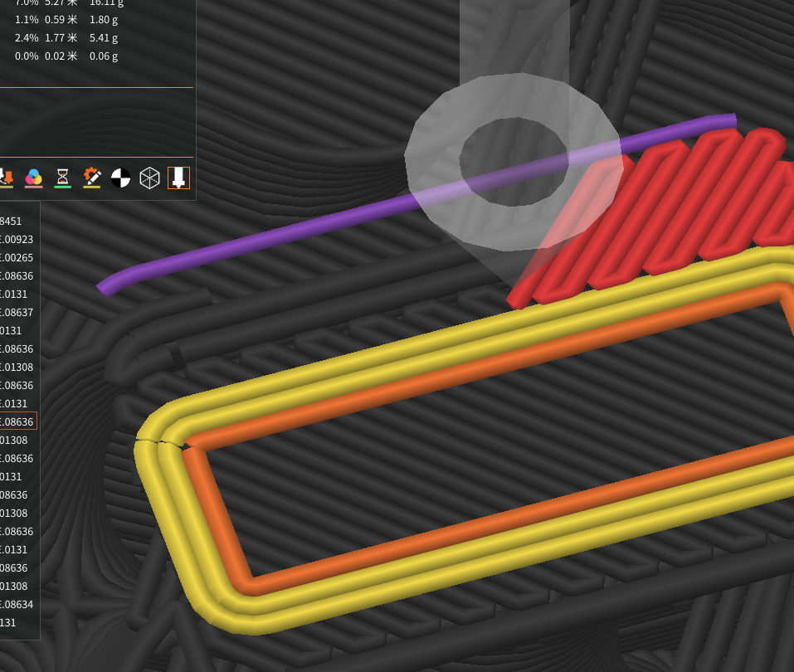The image size is (794, 672).
Task: Toggle the 0.0% legend row
Action: [x=58, y=56]
